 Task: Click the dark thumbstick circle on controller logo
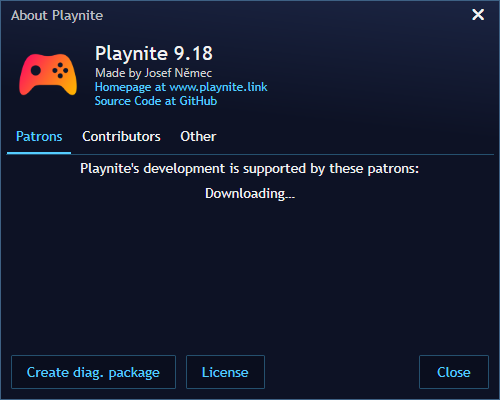coord(36,70)
